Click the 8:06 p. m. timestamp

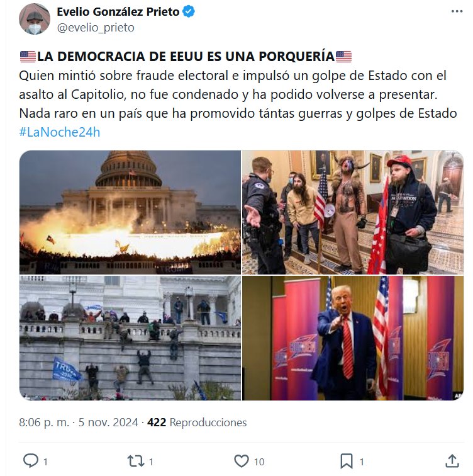[44, 422]
